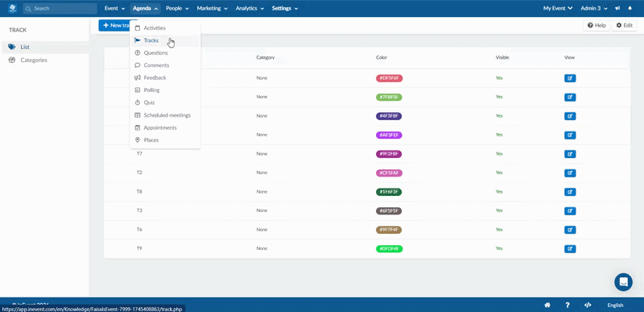Click the calendar icon beside Activities
Image resolution: width=644 pixels, height=312 pixels.
pyautogui.click(x=138, y=28)
